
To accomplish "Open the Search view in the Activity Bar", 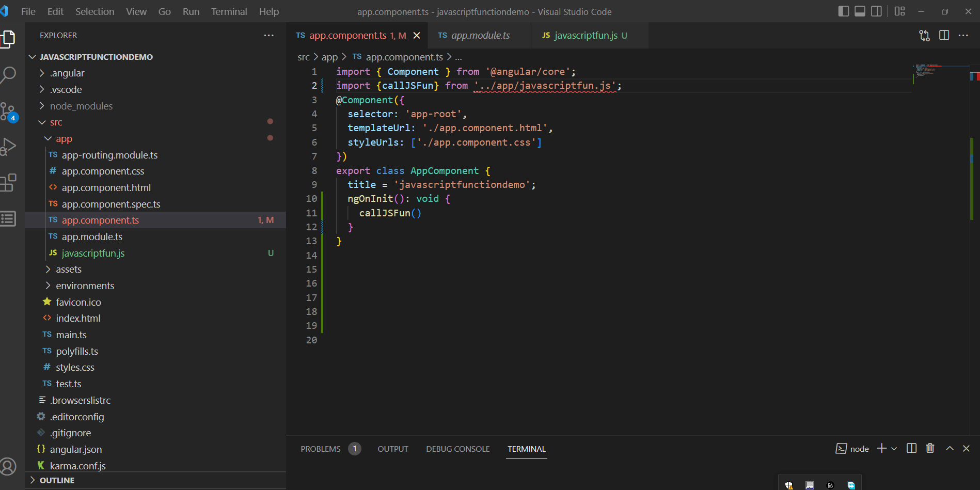I will coord(9,74).
